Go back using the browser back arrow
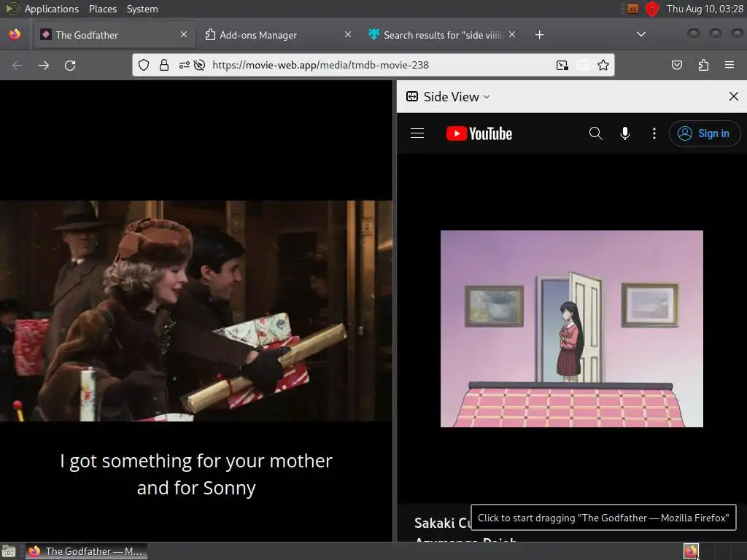 click(18, 65)
